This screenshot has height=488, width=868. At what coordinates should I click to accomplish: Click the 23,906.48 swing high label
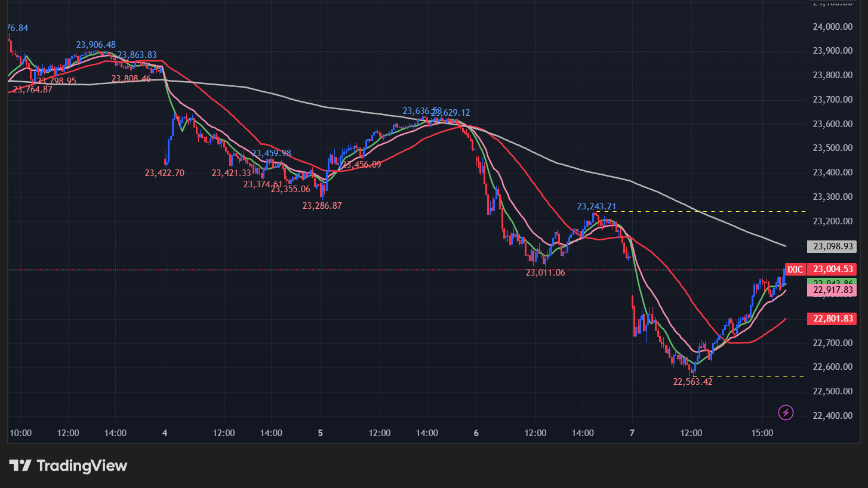click(96, 45)
